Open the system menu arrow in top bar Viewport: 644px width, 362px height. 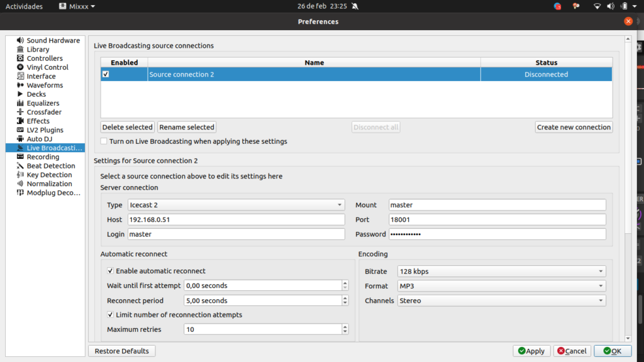click(635, 6)
